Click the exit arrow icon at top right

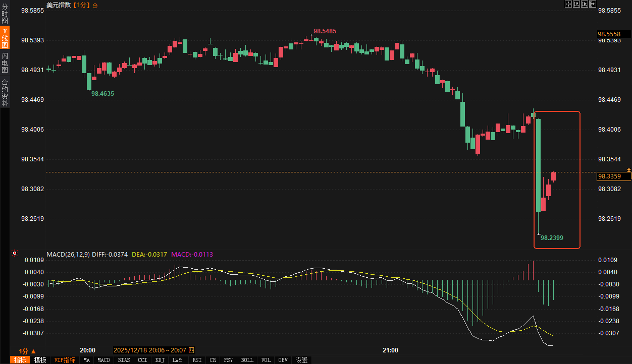(593, 4)
